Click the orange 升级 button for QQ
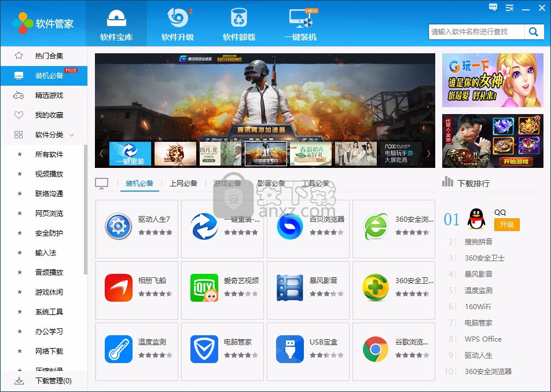The image size is (551, 392). point(507,225)
